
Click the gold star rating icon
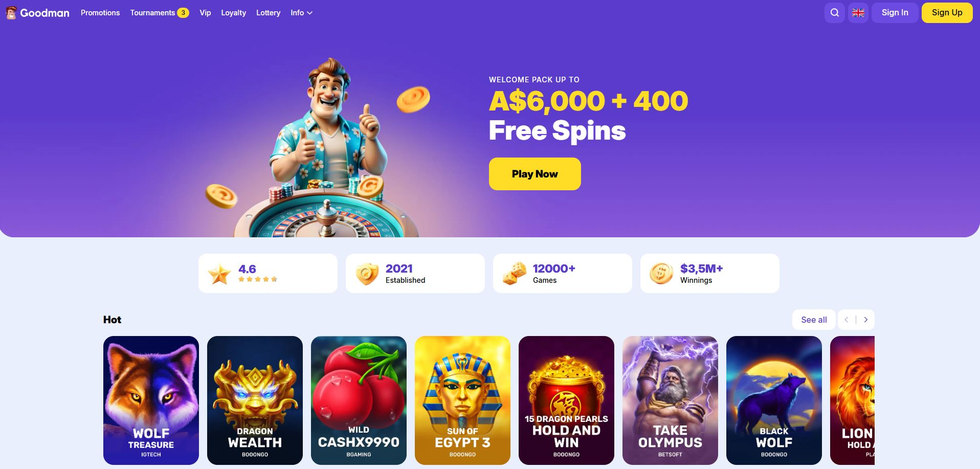(x=219, y=274)
